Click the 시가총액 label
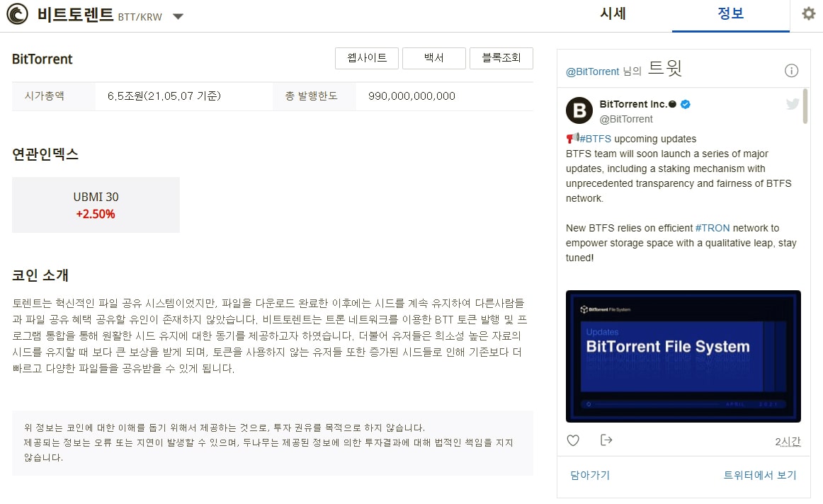Viewport: 823px width, 504px height. click(x=45, y=96)
